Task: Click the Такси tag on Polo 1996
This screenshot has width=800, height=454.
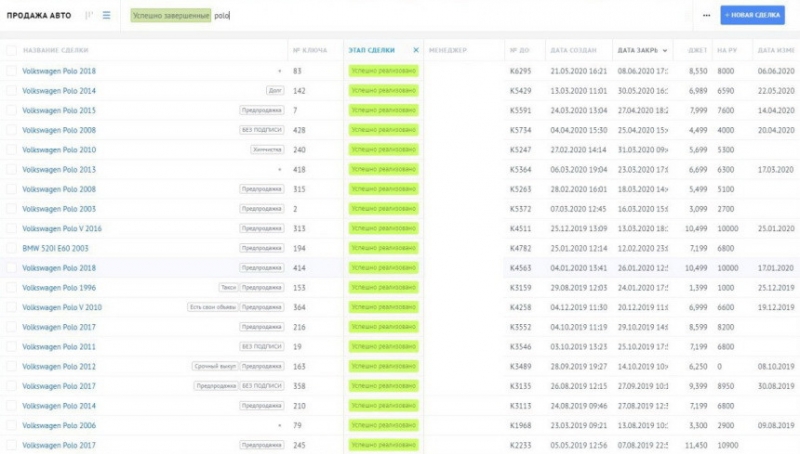Action: [229, 287]
